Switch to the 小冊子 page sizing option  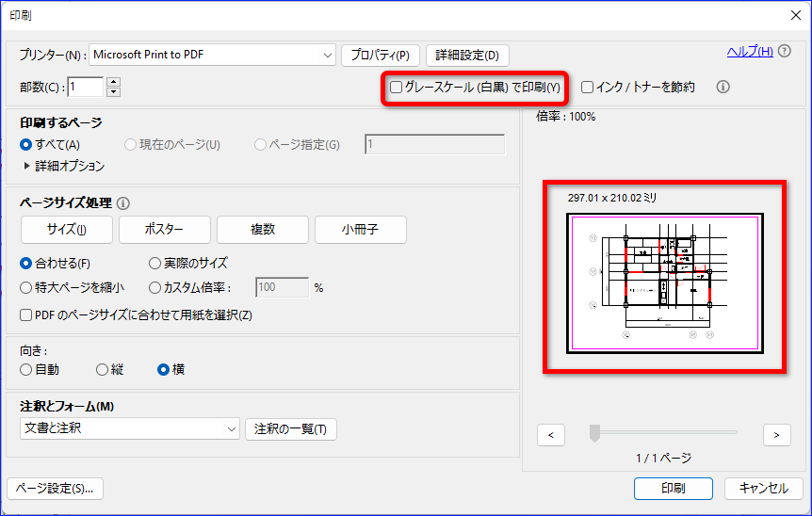point(361,229)
